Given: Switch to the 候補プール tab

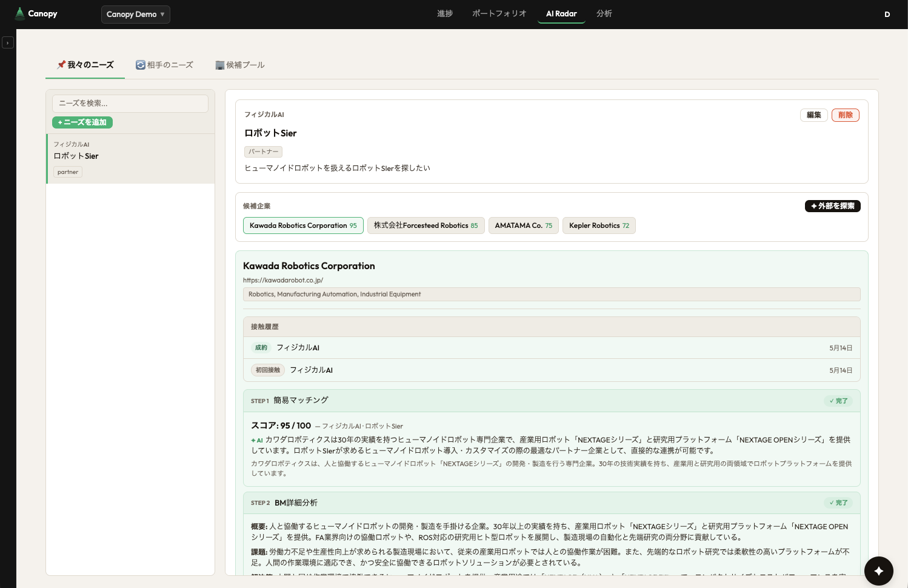Looking at the screenshot, I should [x=240, y=65].
